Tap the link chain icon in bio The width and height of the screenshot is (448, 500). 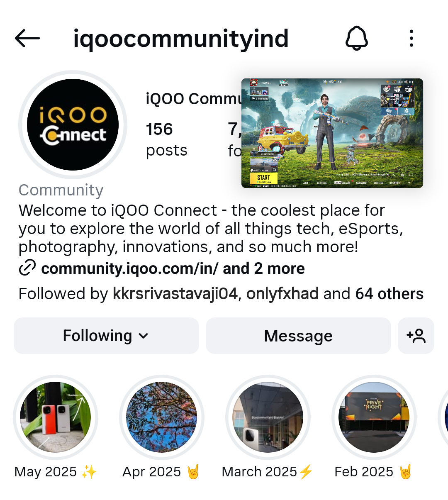(27, 268)
